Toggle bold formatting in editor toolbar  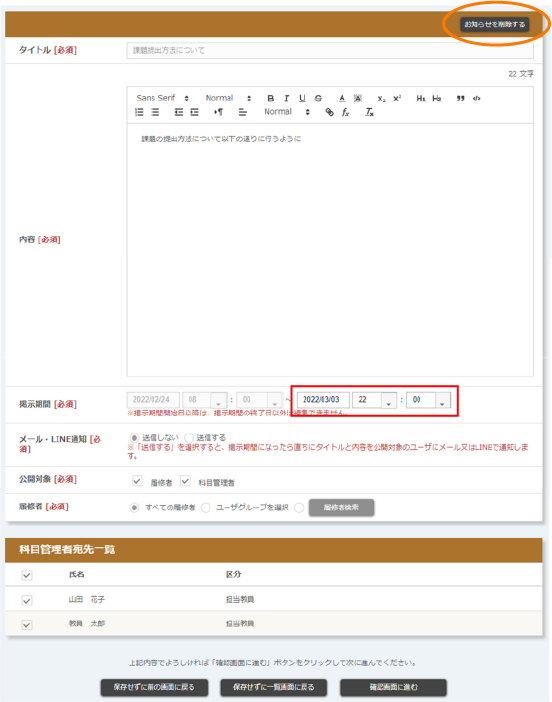tap(270, 98)
